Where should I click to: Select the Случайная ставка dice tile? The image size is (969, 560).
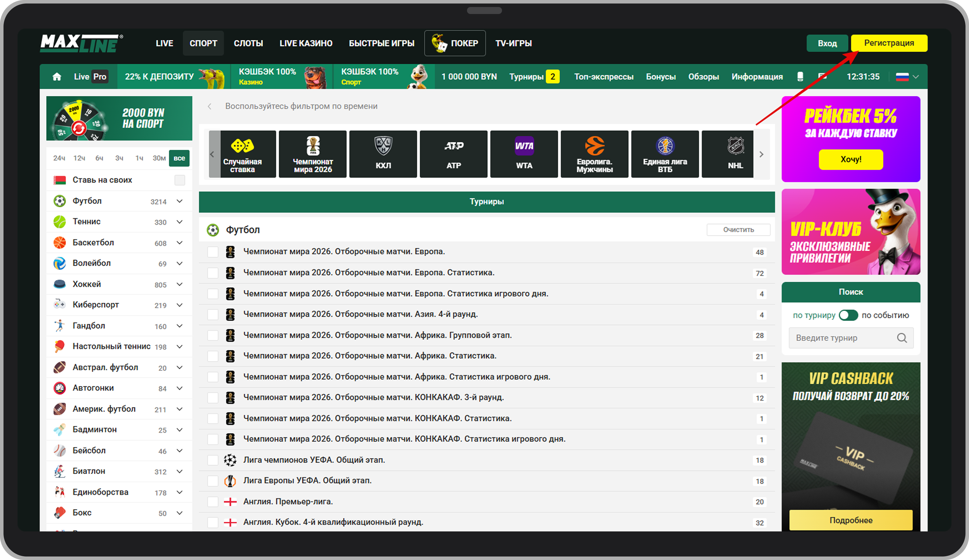click(x=242, y=154)
